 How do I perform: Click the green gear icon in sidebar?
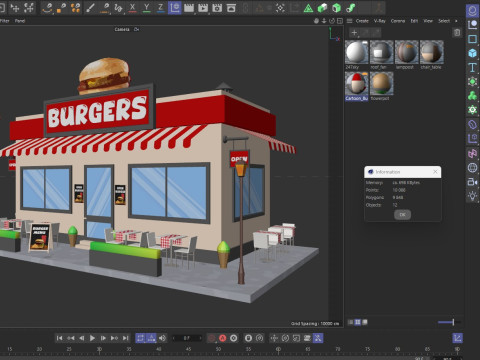point(472,110)
